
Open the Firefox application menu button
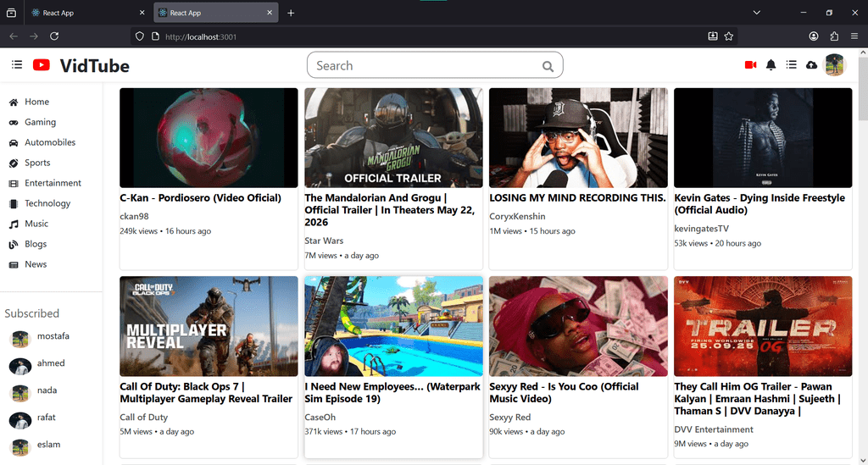(854, 36)
